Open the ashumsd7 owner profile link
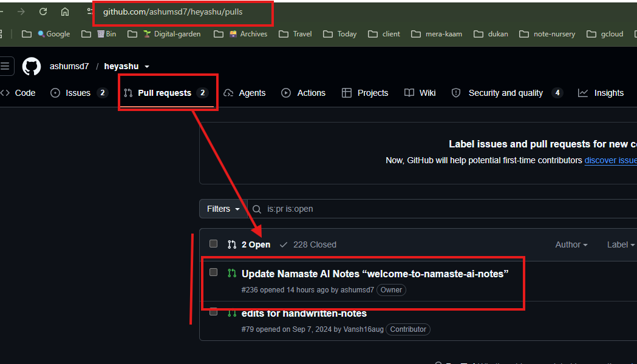 [x=69, y=66]
